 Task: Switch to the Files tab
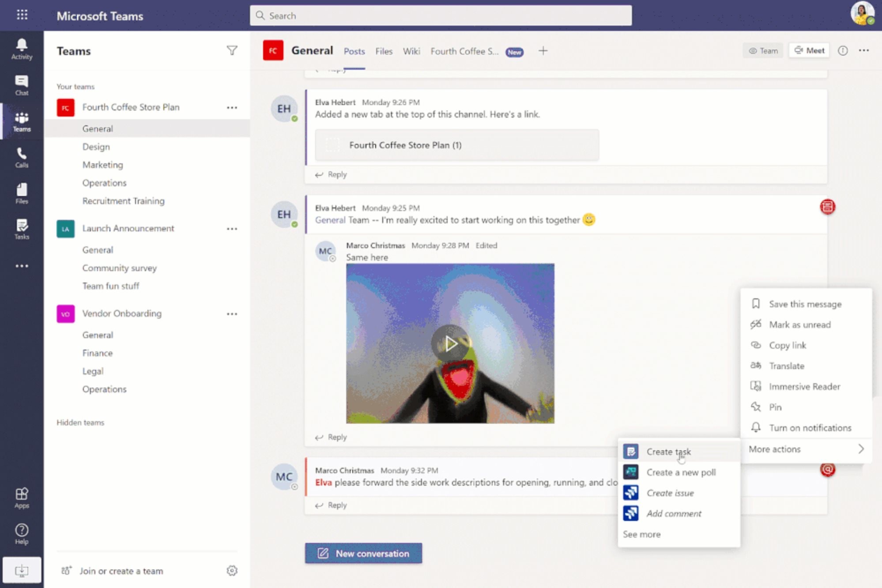click(384, 51)
